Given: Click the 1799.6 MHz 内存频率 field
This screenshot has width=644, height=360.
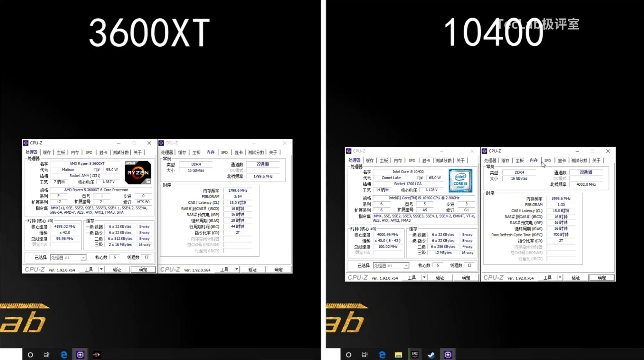Looking at the screenshot, I should click(x=238, y=190).
